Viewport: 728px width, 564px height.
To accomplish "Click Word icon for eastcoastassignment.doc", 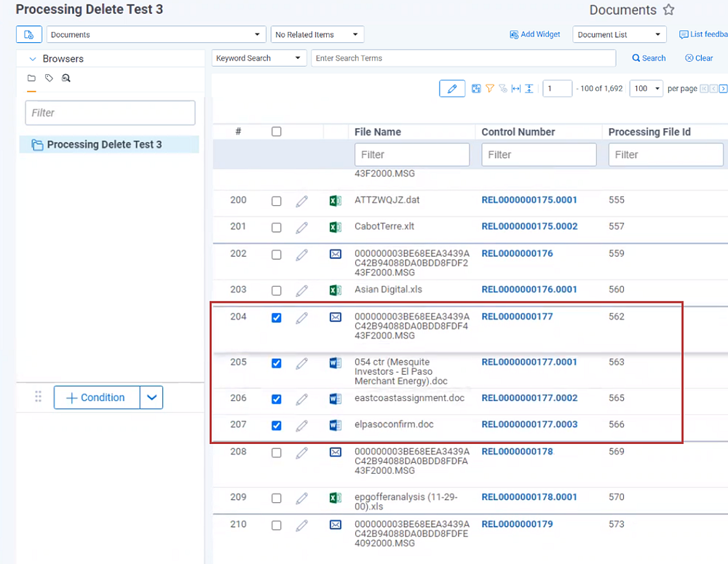I will coord(335,399).
